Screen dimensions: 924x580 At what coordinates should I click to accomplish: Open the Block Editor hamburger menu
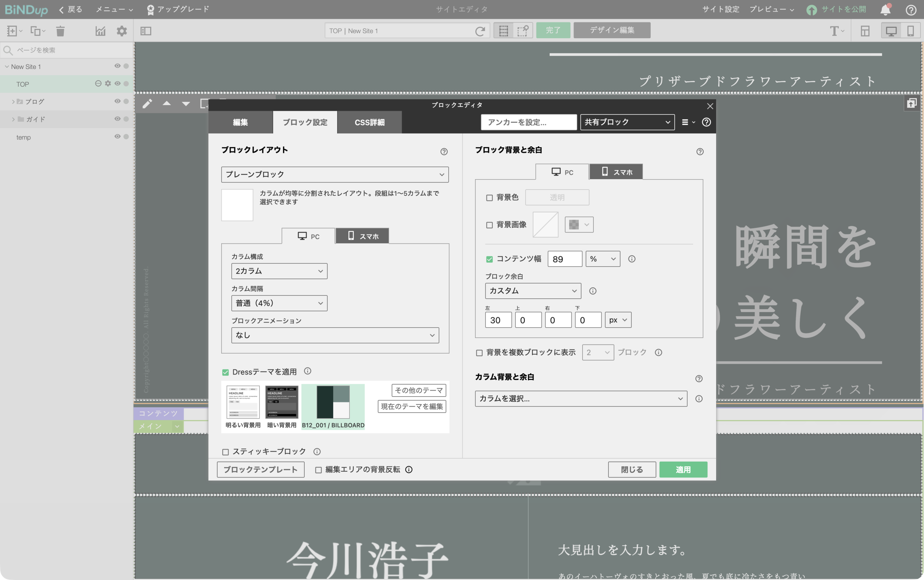coord(688,122)
